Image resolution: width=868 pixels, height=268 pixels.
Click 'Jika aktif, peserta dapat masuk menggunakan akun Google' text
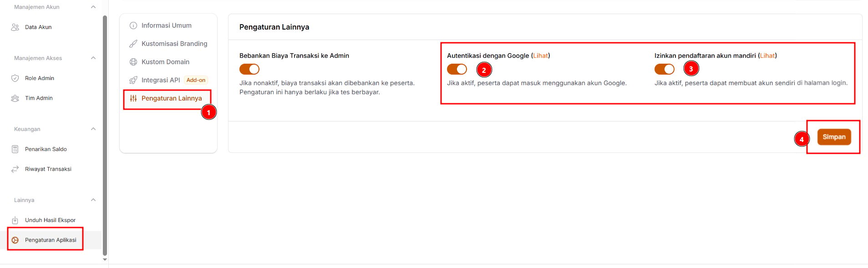(x=537, y=83)
